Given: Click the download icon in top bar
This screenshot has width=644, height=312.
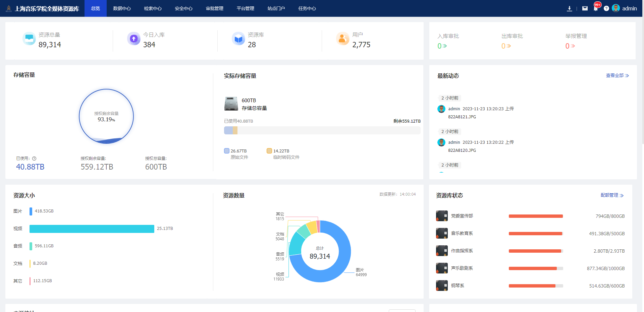Looking at the screenshot, I should [x=569, y=8].
